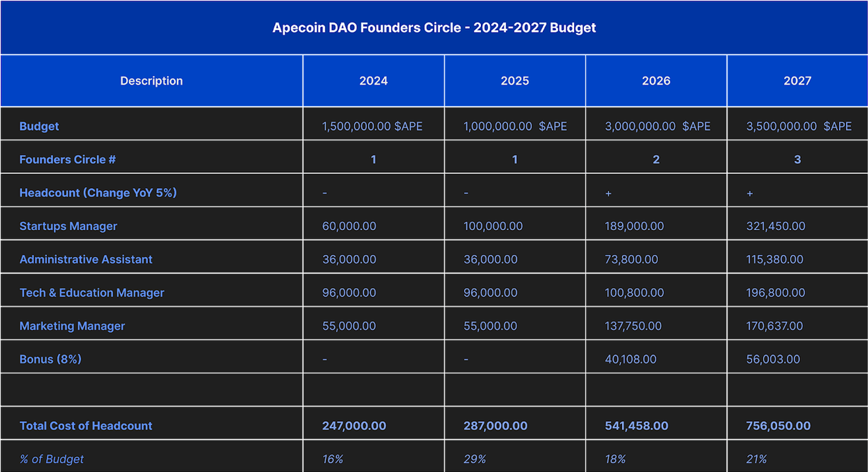Click the 2026 column header
This screenshot has height=472, width=868.
click(656, 81)
